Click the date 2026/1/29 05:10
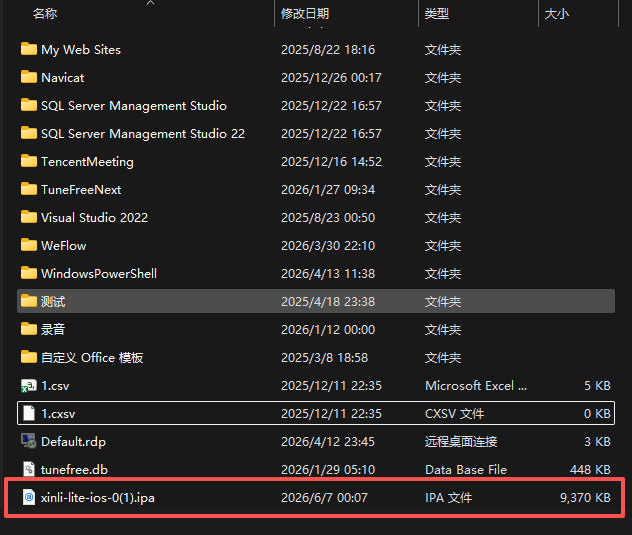The image size is (632, 535). (328, 469)
